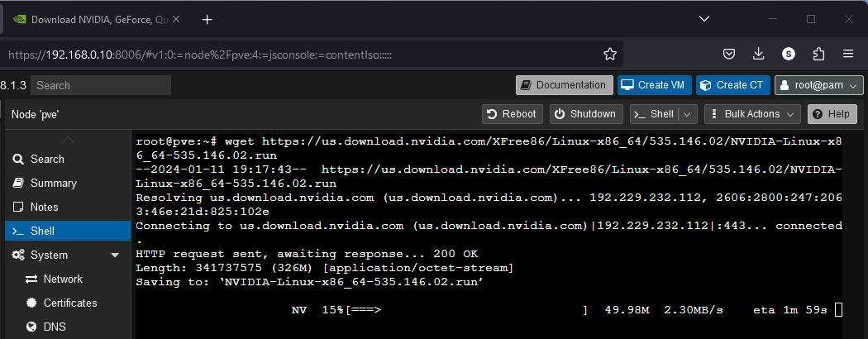Open the Firefox hamburger application menu
The width and height of the screenshot is (868, 339).
coord(848,54)
